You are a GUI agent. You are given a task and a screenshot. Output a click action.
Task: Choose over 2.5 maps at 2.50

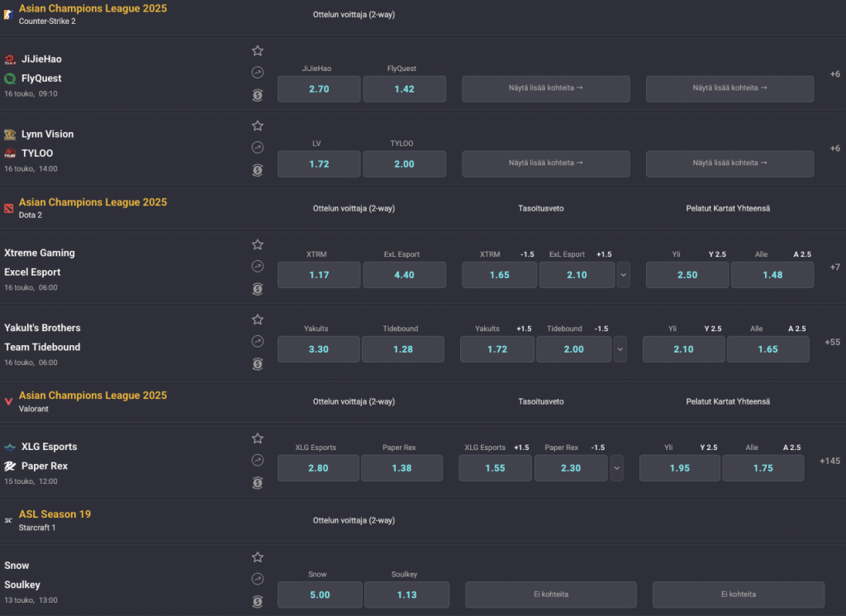(x=687, y=274)
